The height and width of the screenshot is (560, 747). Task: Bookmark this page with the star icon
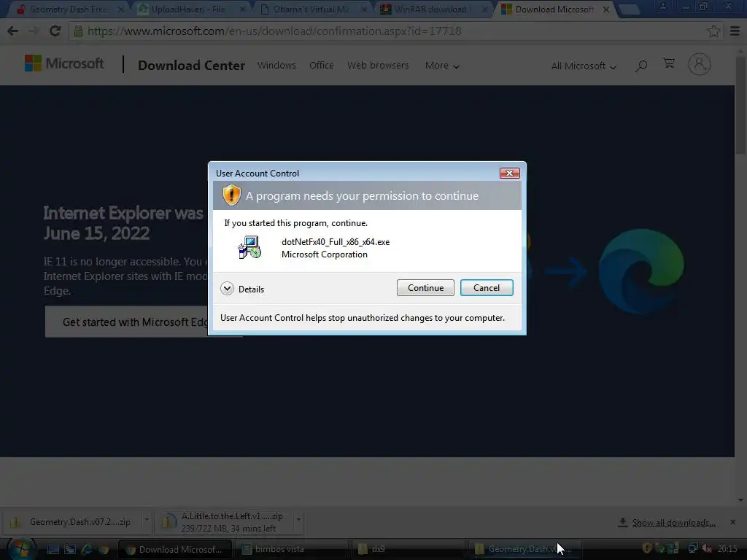(713, 31)
